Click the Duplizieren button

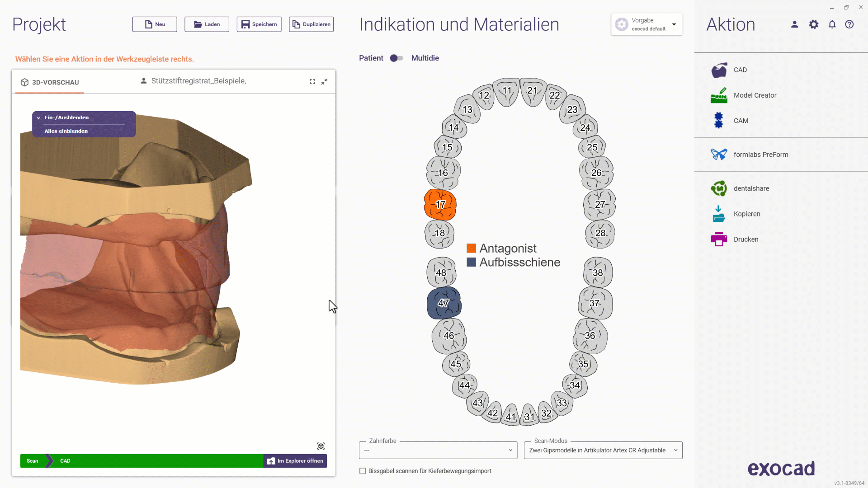coord(311,24)
